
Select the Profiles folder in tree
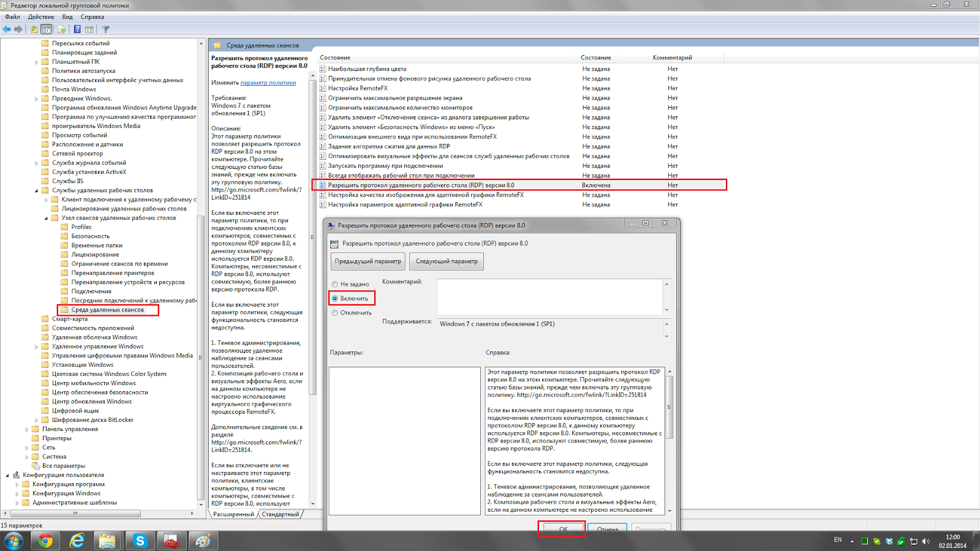(81, 227)
